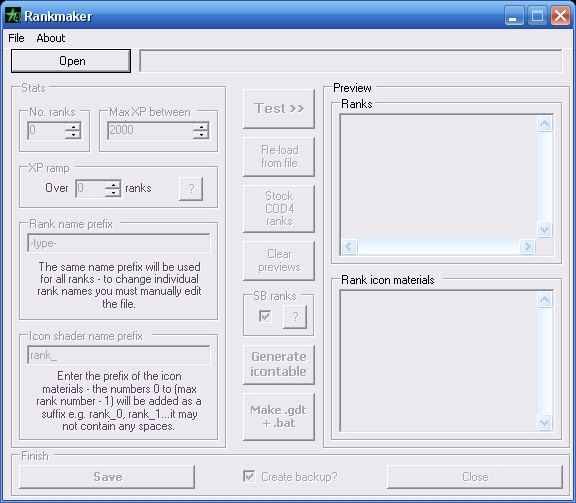Increase No. ranks with up arrow

[x=73, y=127]
